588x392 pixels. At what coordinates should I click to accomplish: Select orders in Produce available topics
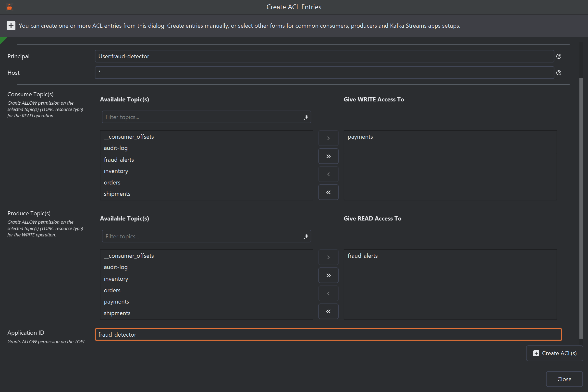coord(206,290)
